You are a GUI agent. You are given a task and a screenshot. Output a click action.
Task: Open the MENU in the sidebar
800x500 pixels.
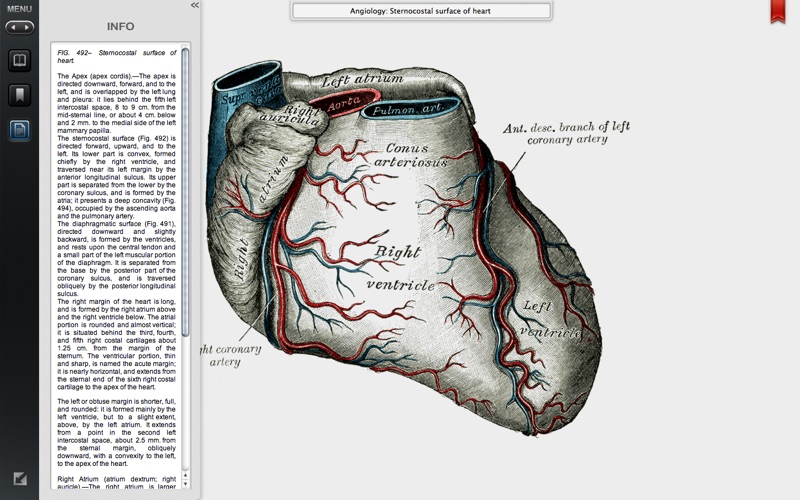pyautogui.click(x=19, y=9)
